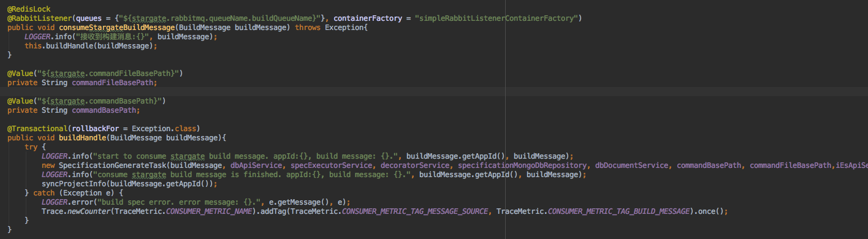
Task: Click the SpecificationGenerateTask class name
Action: (112, 165)
